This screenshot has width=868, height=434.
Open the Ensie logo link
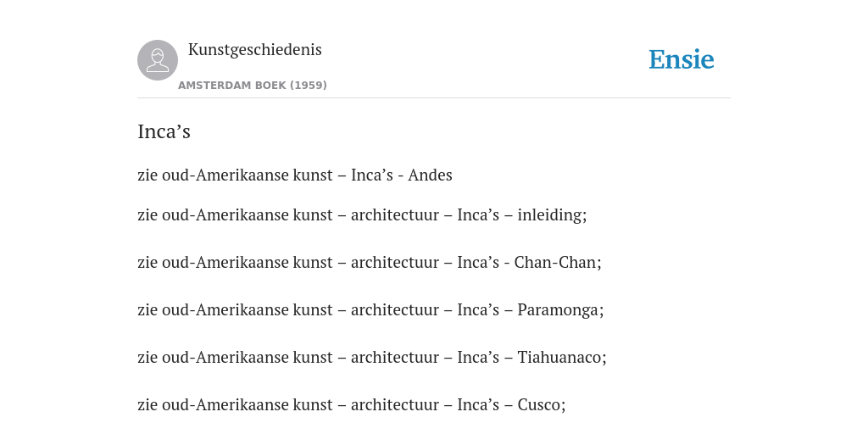pyautogui.click(x=682, y=60)
